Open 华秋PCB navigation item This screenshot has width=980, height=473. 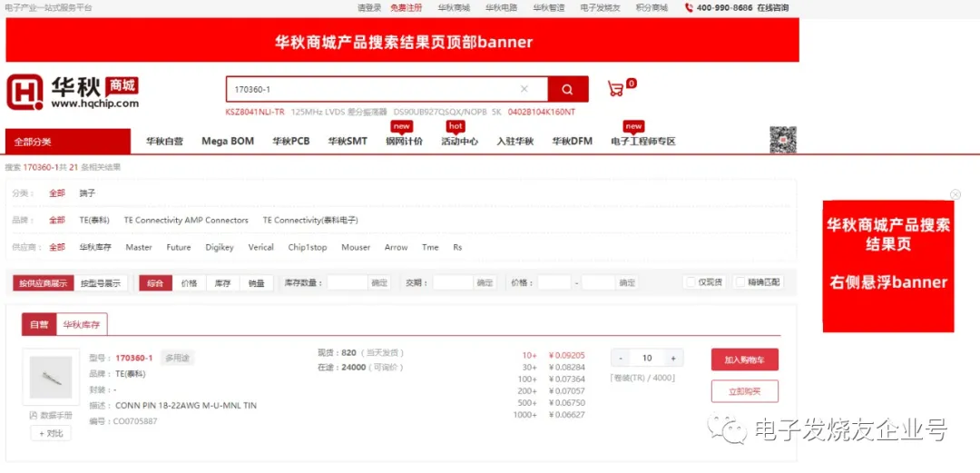point(291,142)
